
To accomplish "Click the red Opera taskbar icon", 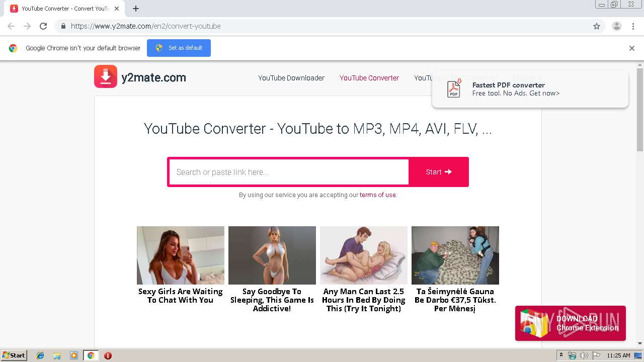I will point(108,355).
